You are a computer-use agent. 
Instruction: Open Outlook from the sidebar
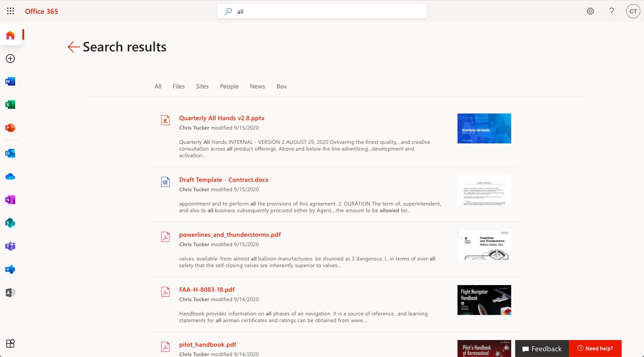(10, 153)
